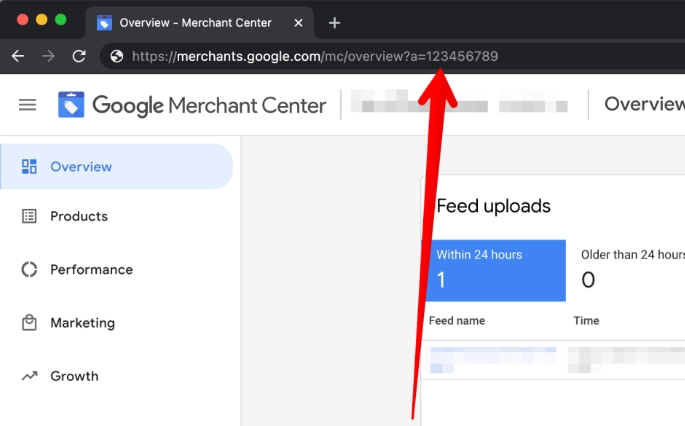
Task: Click the Overview dashboard icon in sidebar
Action: pos(29,166)
